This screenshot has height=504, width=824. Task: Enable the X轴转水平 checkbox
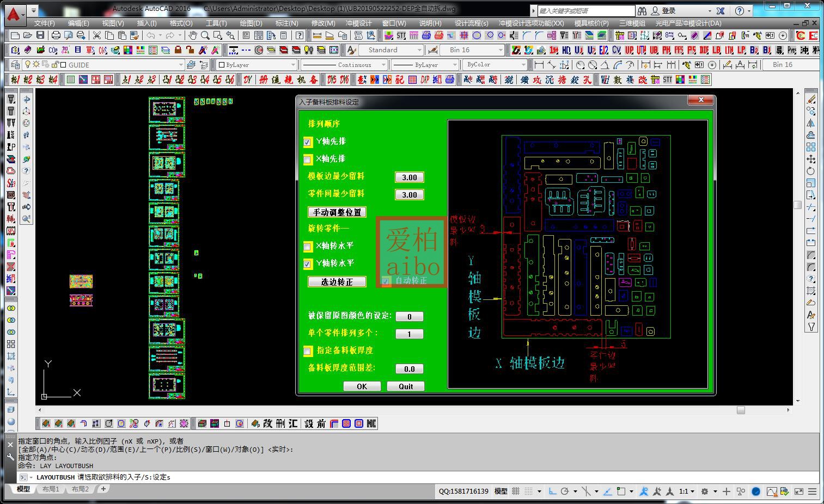(x=307, y=247)
